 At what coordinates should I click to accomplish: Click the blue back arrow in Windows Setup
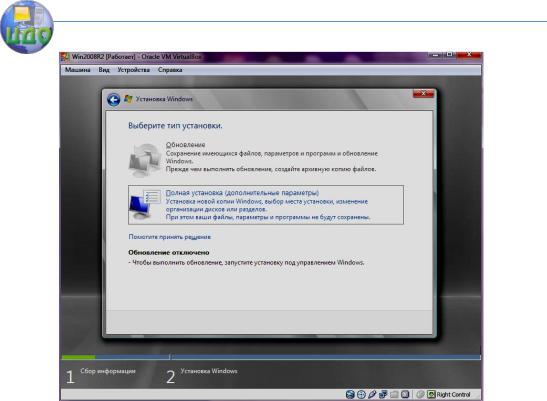click(113, 100)
